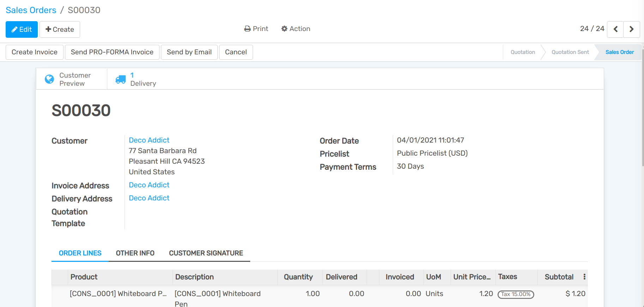Expand the Action gear dropdown
Screen dimensions: 644x307
pyautogui.click(x=296, y=29)
